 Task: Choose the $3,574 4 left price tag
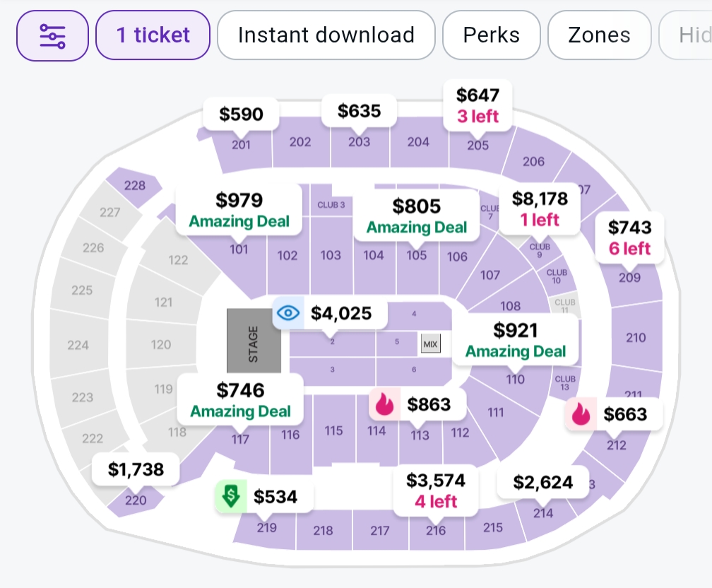coord(436,490)
